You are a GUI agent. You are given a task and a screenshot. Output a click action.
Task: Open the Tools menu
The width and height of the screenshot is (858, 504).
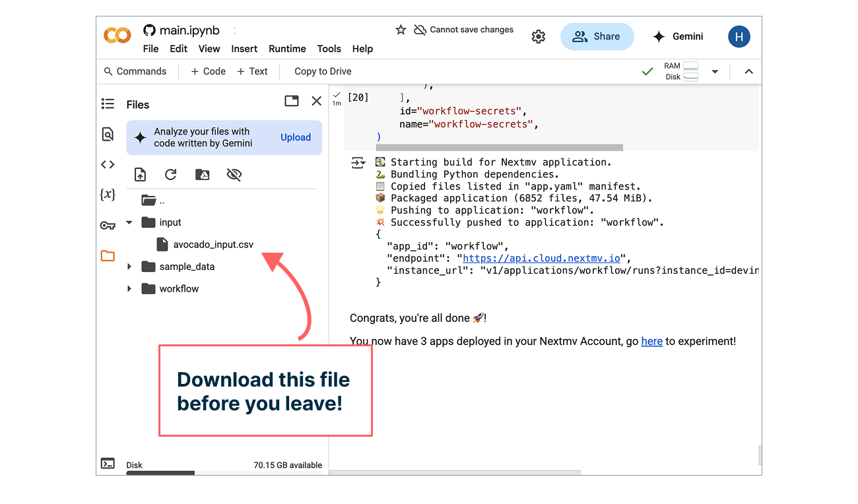coord(329,49)
